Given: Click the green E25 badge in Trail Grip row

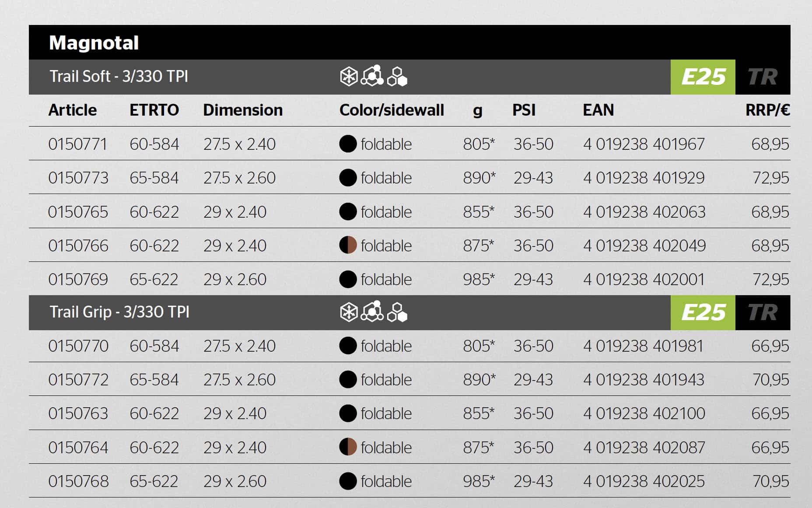Looking at the screenshot, I should (703, 313).
